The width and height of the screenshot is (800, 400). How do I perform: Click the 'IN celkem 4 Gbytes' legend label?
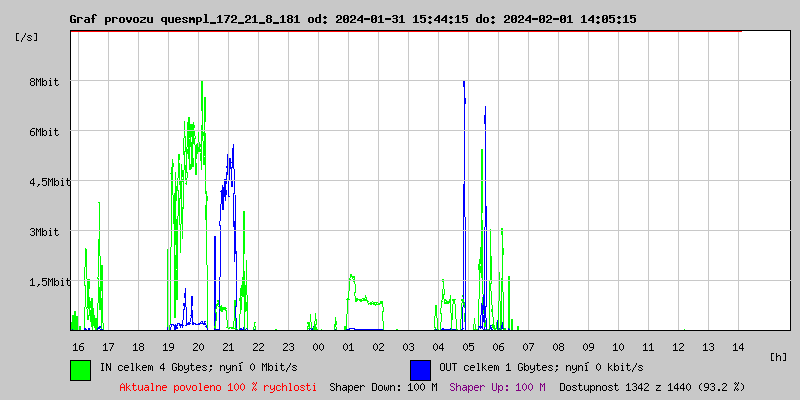(x=198, y=368)
